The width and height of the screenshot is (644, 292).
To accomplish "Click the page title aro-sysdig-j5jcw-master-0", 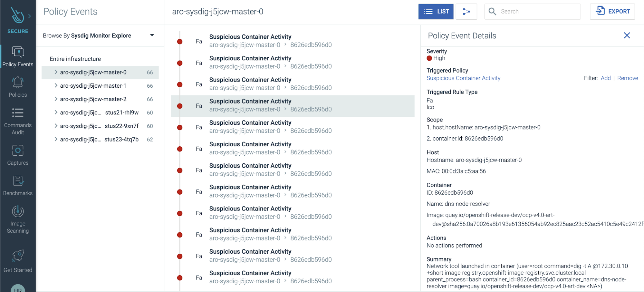I will pos(218,12).
